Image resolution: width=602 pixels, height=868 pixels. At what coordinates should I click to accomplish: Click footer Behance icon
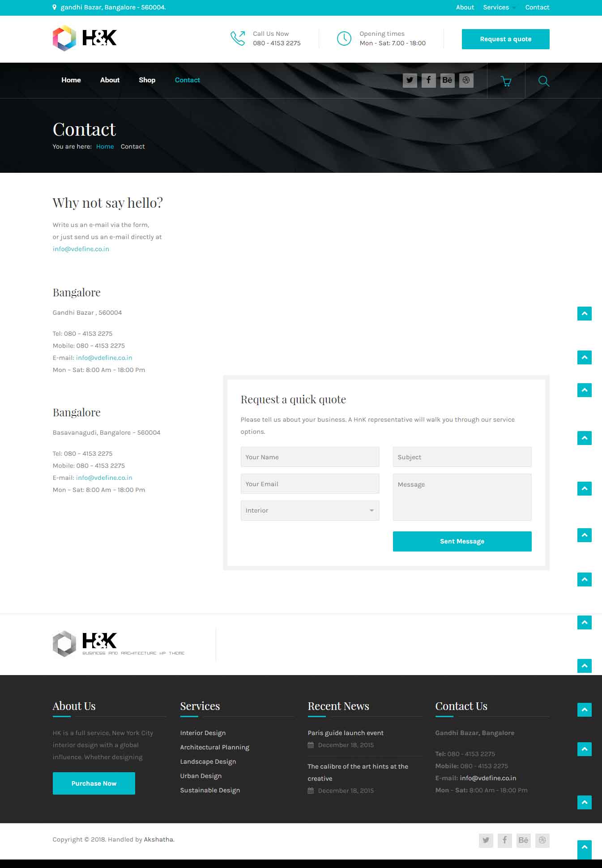coord(523,840)
